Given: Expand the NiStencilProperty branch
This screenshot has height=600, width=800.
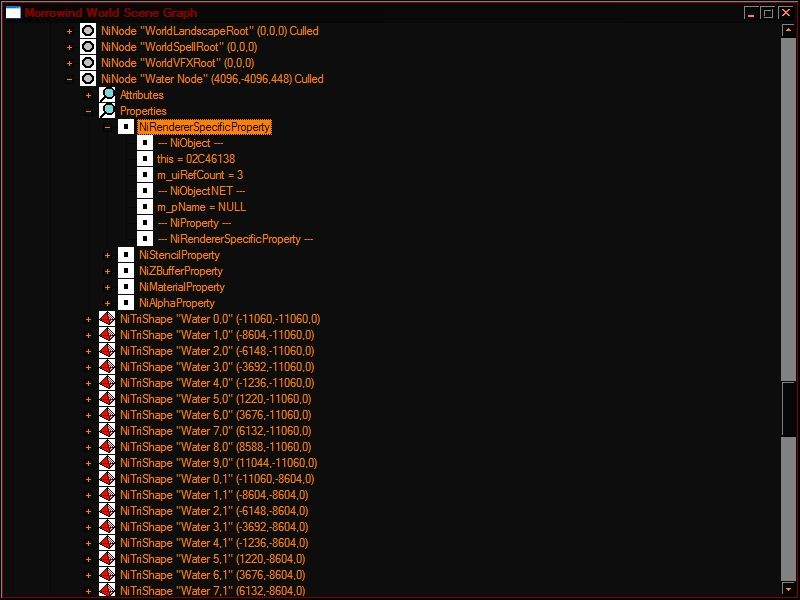Looking at the screenshot, I should [x=107, y=255].
